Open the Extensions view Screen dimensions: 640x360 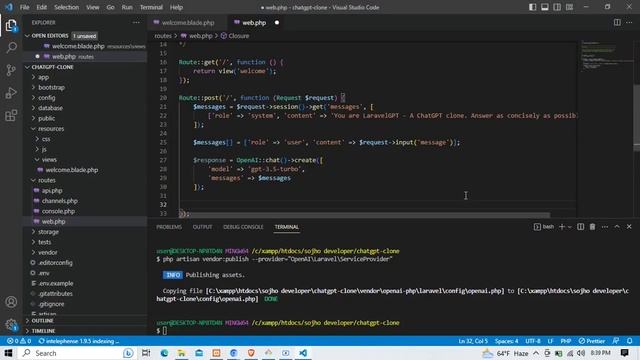[x=11, y=115]
